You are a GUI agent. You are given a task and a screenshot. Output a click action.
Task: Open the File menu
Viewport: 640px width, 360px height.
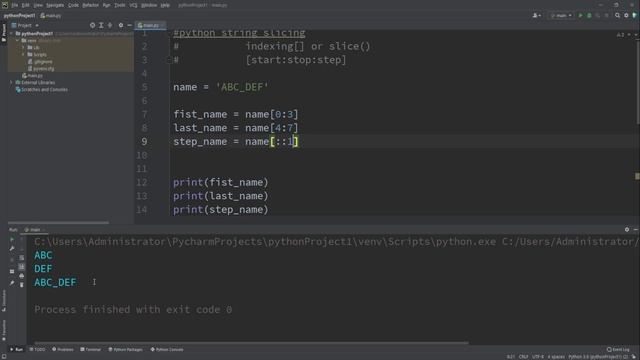15,5
